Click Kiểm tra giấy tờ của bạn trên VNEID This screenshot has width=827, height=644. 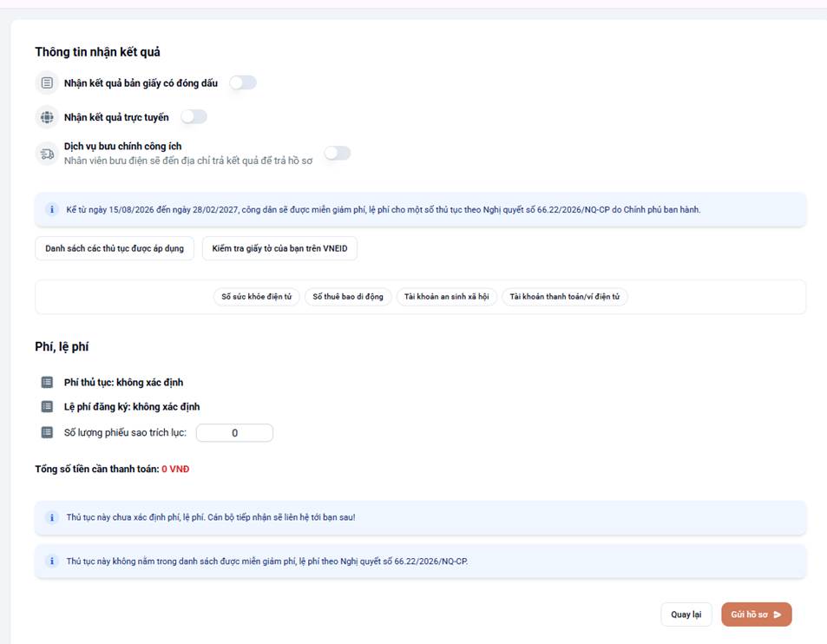tap(279, 248)
